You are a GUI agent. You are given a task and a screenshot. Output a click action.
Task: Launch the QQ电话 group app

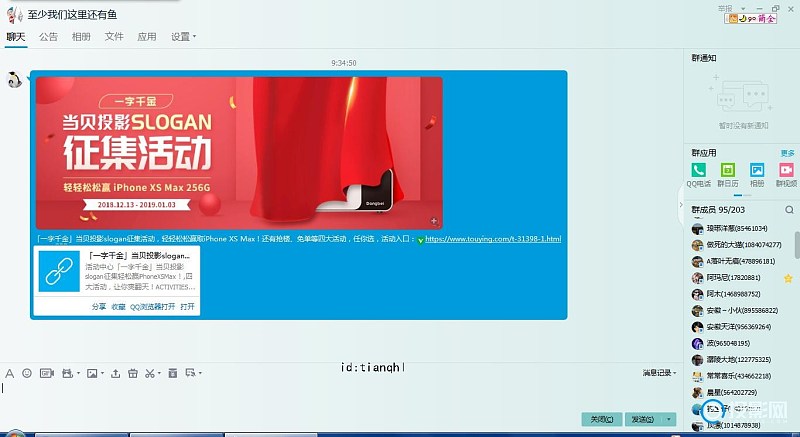pos(698,174)
